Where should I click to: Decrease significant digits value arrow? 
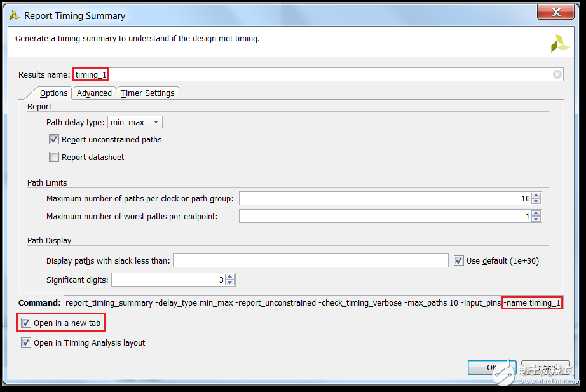pyautogui.click(x=230, y=283)
